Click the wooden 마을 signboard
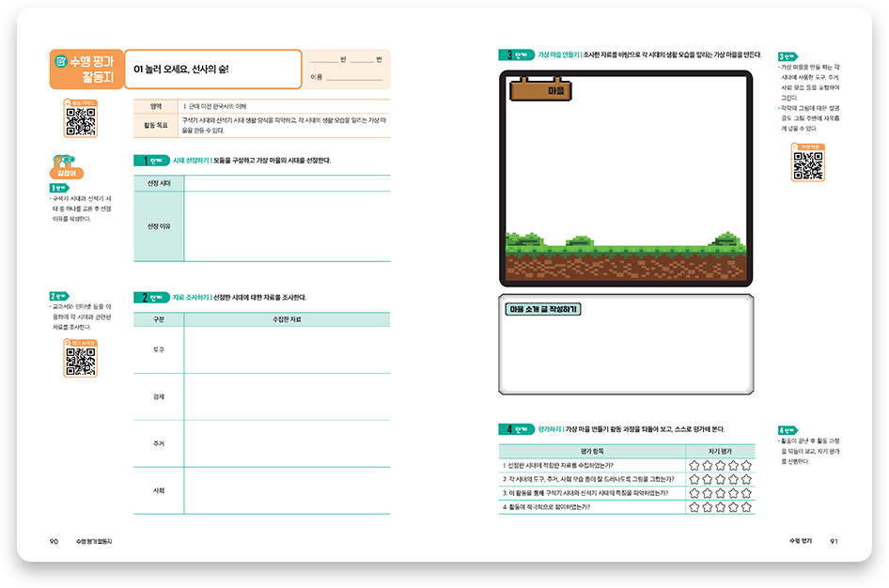The width and height of the screenshot is (889, 588). click(x=541, y=89)
